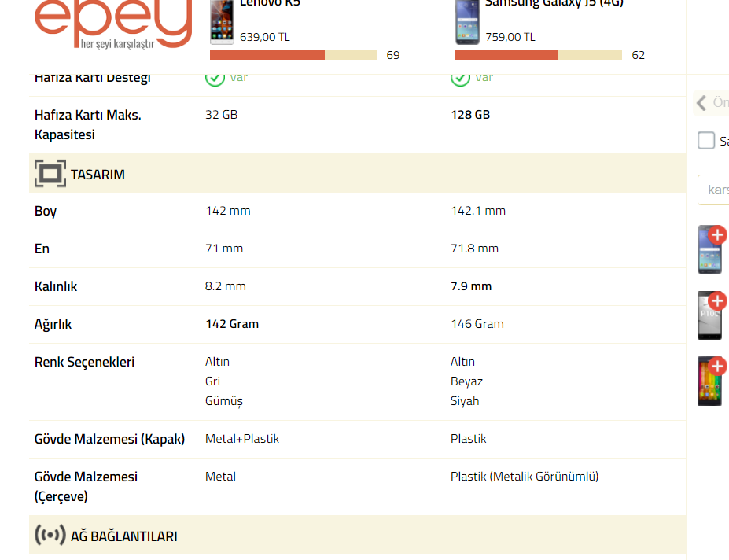The width and height of the screenshot is (729, 560).
Task: Click the 128 GB value
Action: point(470,115)
